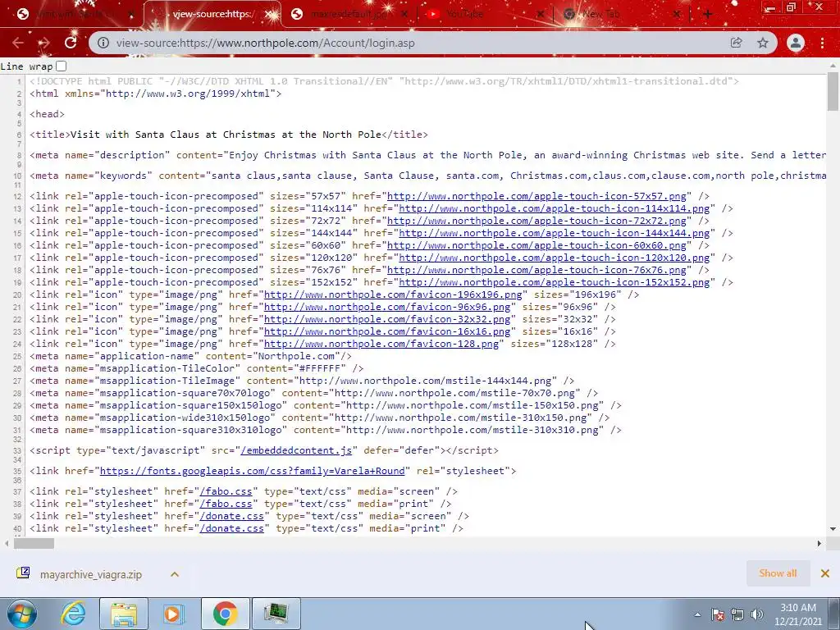Open favicon-128.png link
The width and height of the screenshot is (840, 630).
[x=381, y=344]
